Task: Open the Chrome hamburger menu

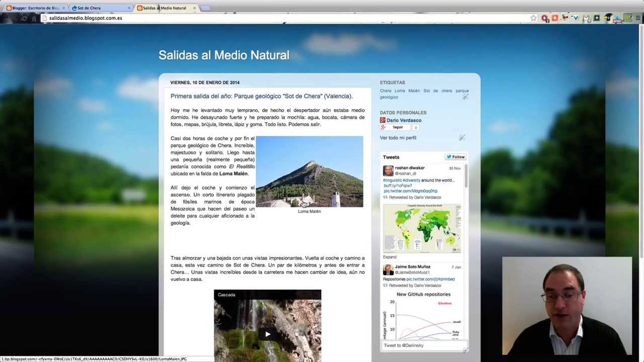Action: pos(637,18)
